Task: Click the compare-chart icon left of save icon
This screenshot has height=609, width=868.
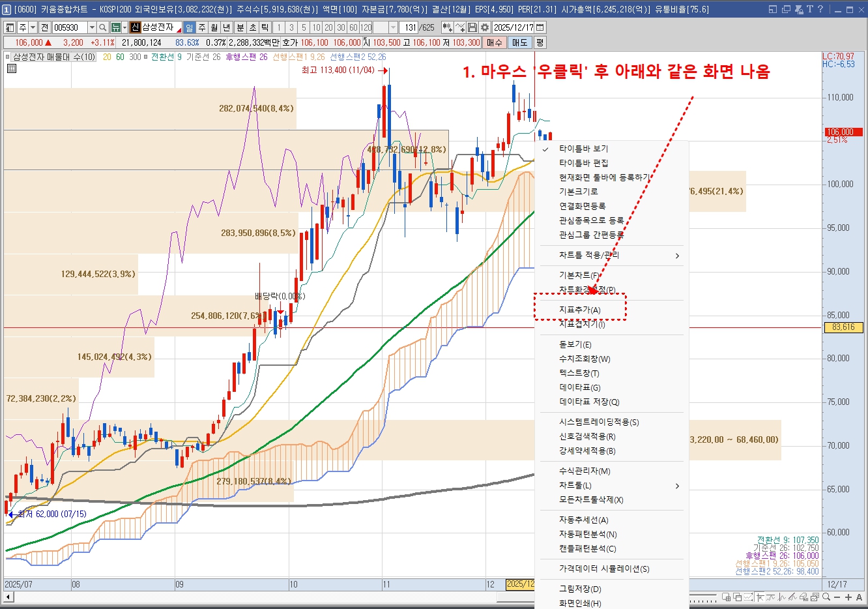Action: pyautogui.click(x=460, y=27)
